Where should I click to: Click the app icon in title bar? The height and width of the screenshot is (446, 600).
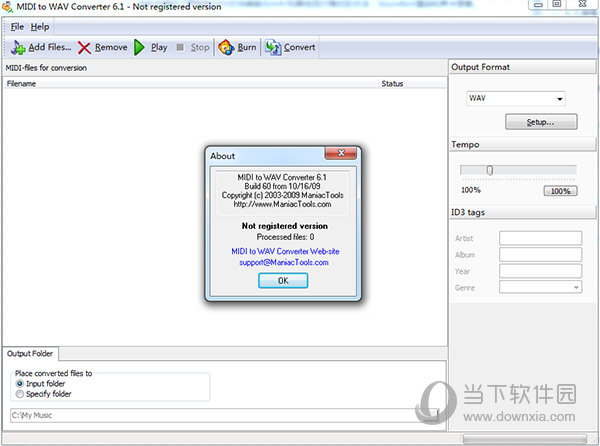click(x=7, y=7)
